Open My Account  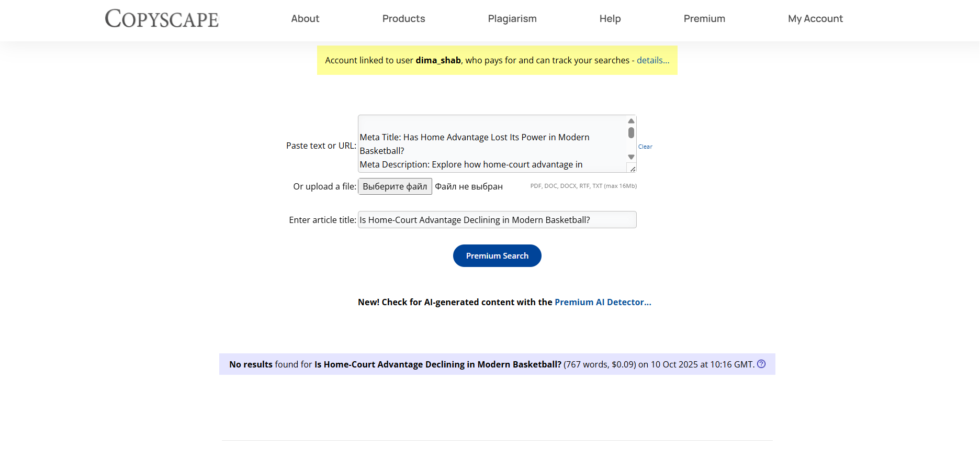click(815, 19)
